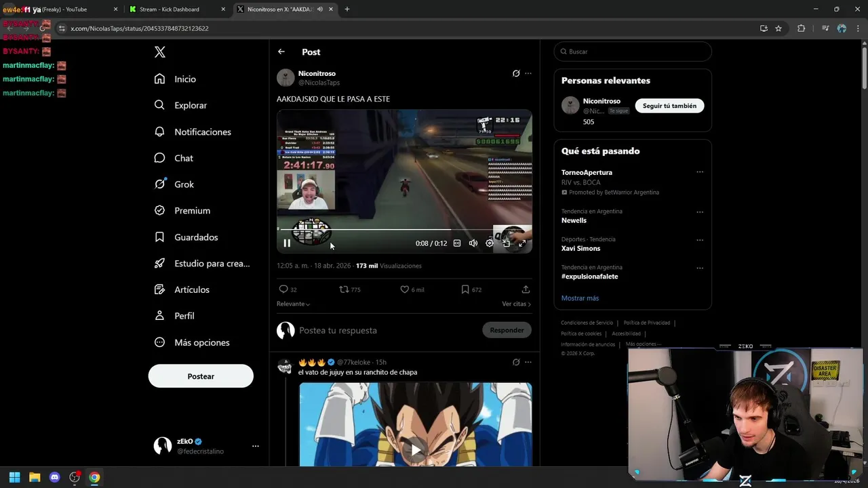Open Grok in the sidebar
The width and height of the screenshot is (868, 488).
pos(174,184)
